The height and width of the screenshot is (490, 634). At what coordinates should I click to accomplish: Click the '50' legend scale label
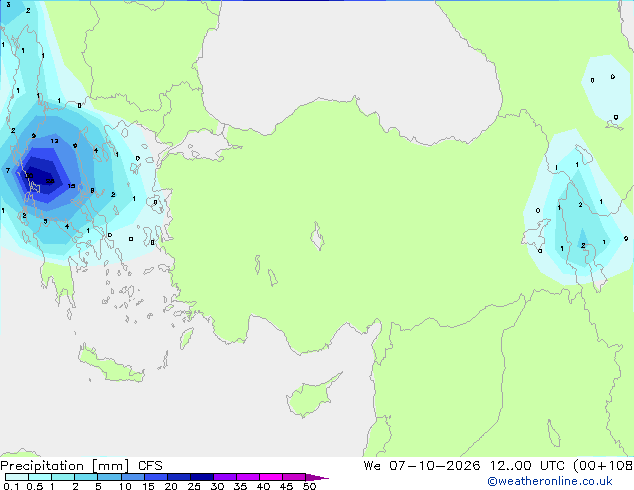(x=309, y=486)
